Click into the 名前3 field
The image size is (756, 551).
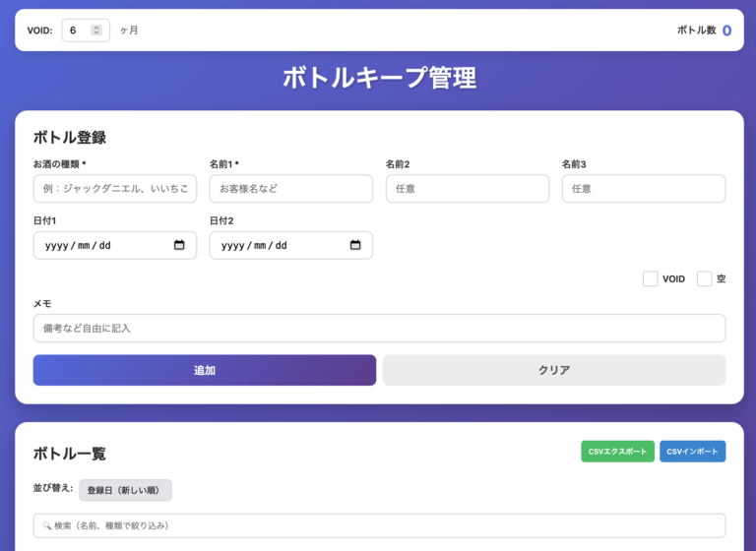(x=644, y=189)
